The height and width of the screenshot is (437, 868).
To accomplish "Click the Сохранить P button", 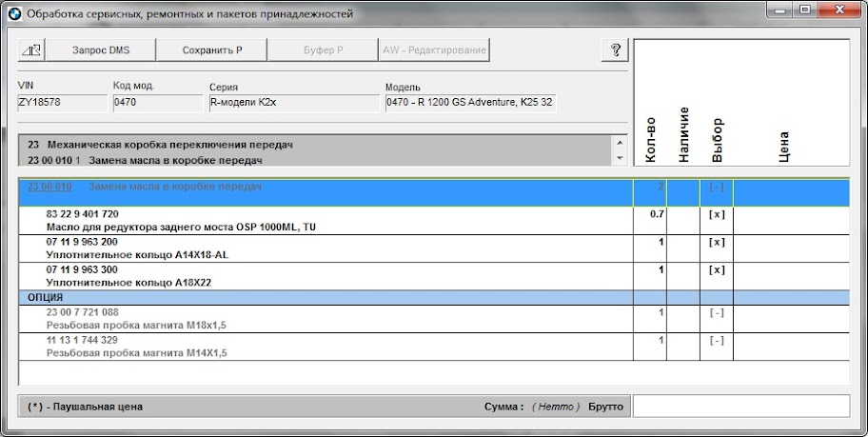I will tap(211, 50).
